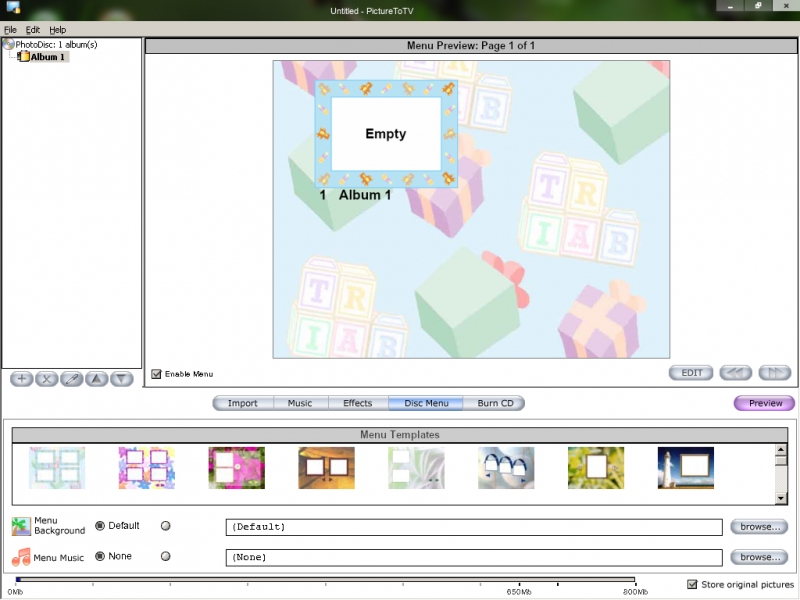Go to the previous menu page
The width and height of the screenshot is (800, 600).
tap(736, 373)
